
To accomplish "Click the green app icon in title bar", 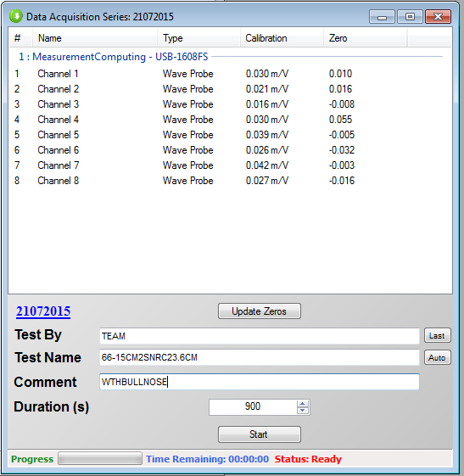I will (16, 16).
